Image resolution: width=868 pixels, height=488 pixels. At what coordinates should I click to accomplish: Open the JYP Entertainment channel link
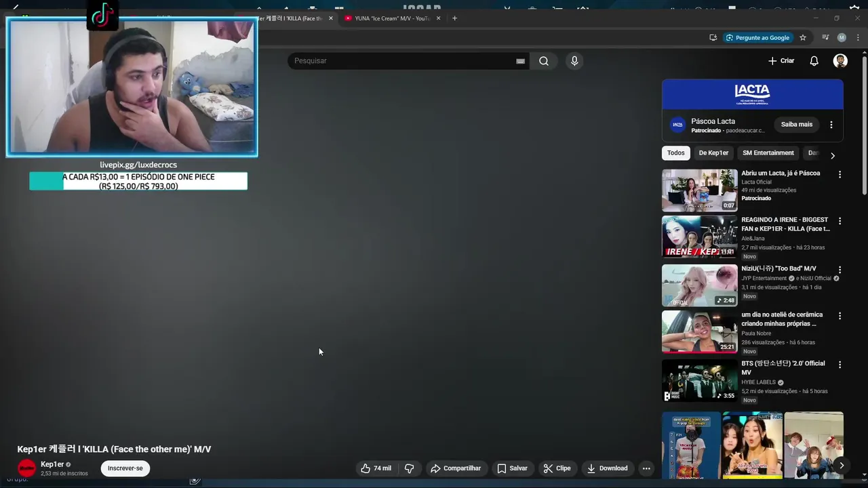(764, 278)
